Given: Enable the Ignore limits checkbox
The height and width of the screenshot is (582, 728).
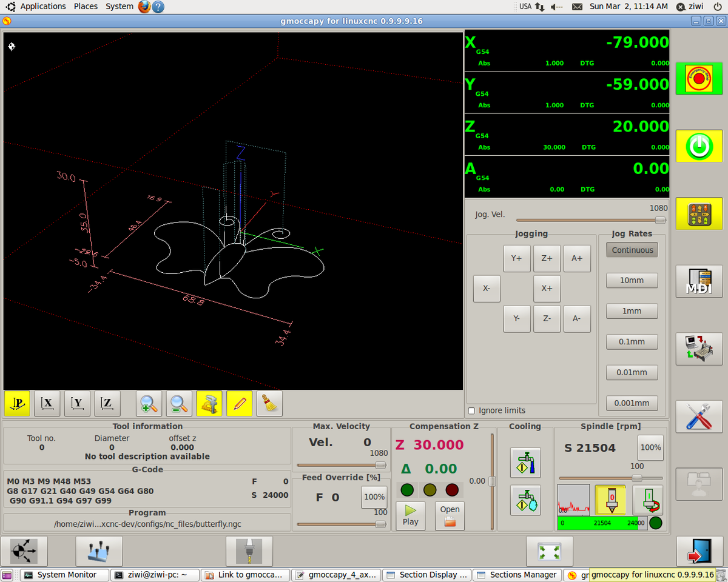Looking at the screenshot, I should (472, 410).
